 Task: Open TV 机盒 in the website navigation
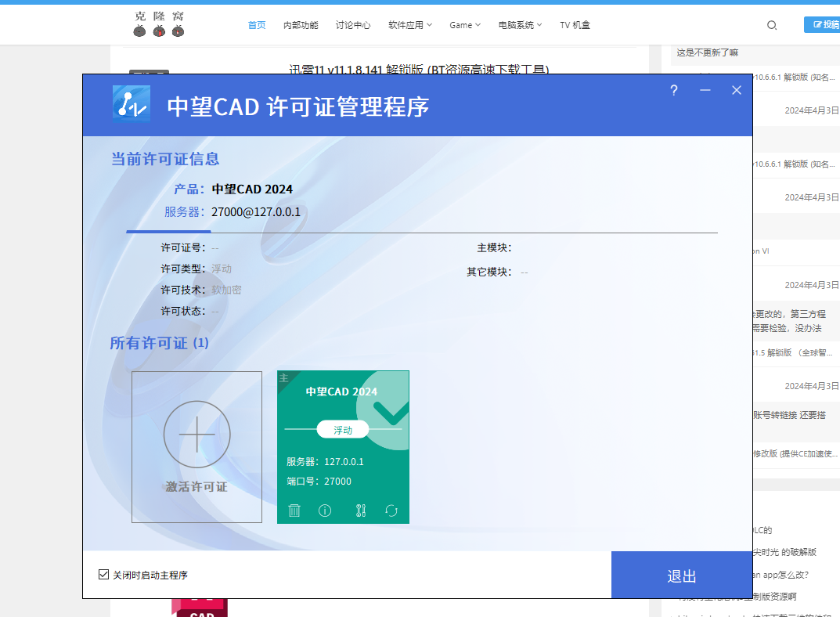tap(575, 25)
